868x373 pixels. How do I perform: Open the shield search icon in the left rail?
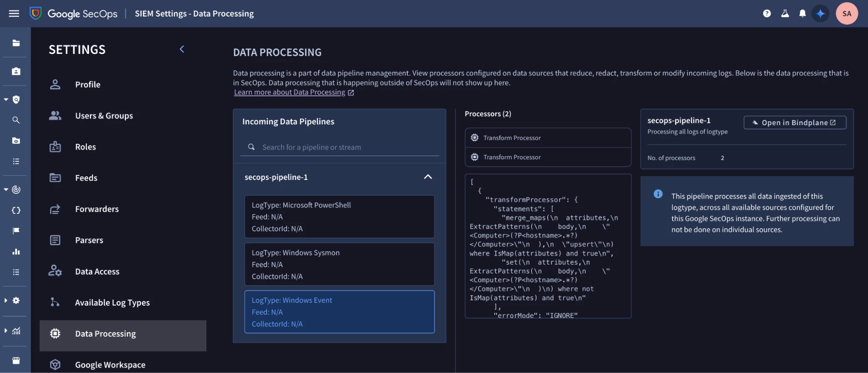[16, 100]
